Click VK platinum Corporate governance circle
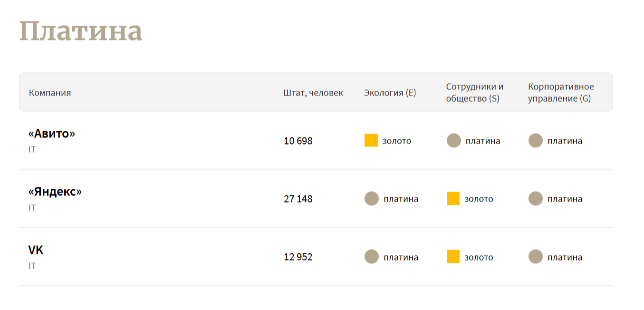The image size is (644, 310). 536,257
